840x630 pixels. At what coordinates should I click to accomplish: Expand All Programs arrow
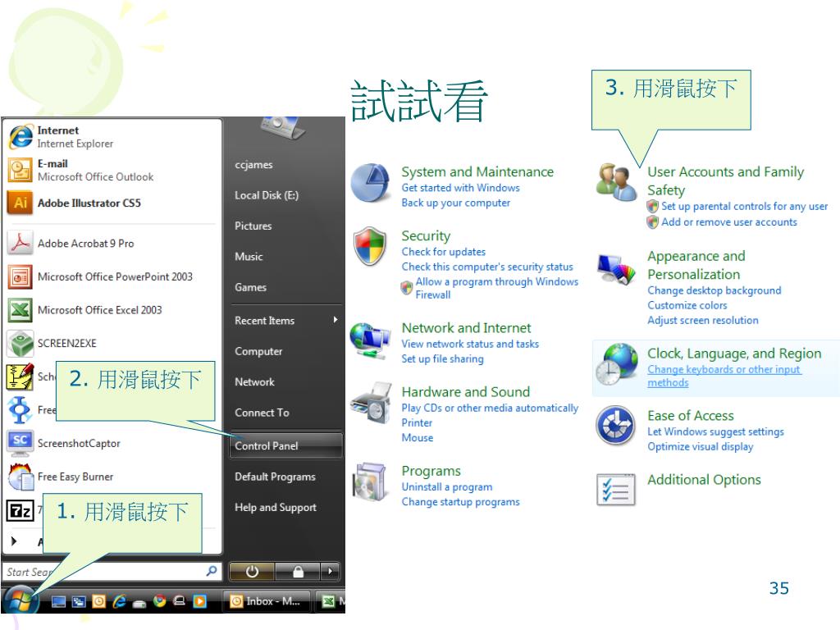click(x=14, y=541)
